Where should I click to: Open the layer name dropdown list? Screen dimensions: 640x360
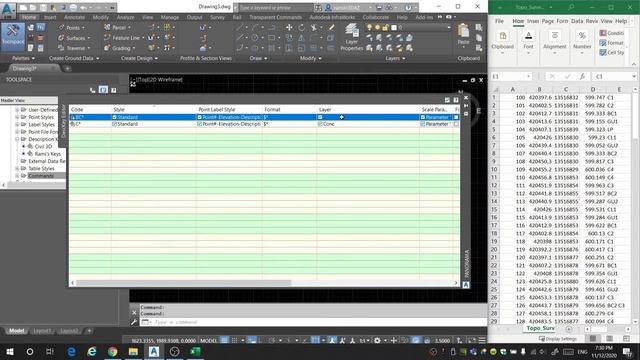point(449,27)
